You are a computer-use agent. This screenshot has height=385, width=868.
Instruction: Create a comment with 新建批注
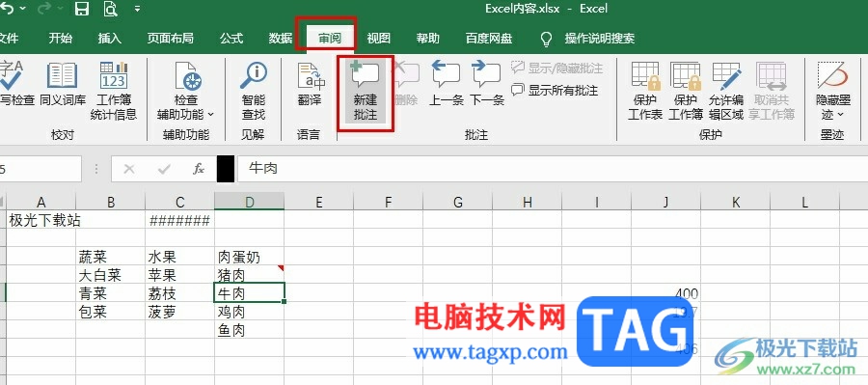366,91
